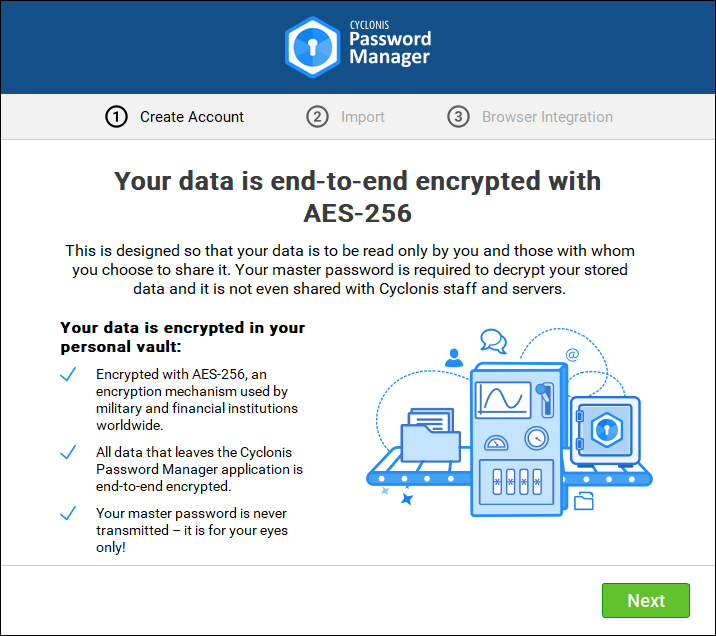The height and width of the screenshot is (636, 716).
Task: Click the Cyclonis Password Manager title text
Action: [x=390, y=47]
